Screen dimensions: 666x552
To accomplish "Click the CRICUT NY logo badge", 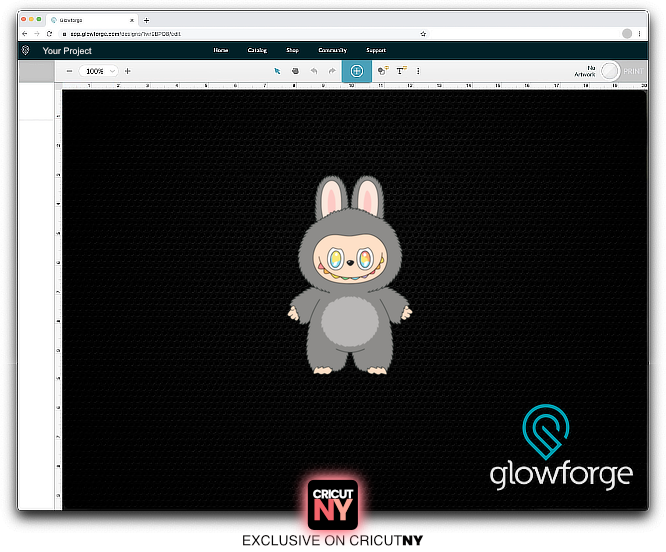I will click(x=333, y=504).
